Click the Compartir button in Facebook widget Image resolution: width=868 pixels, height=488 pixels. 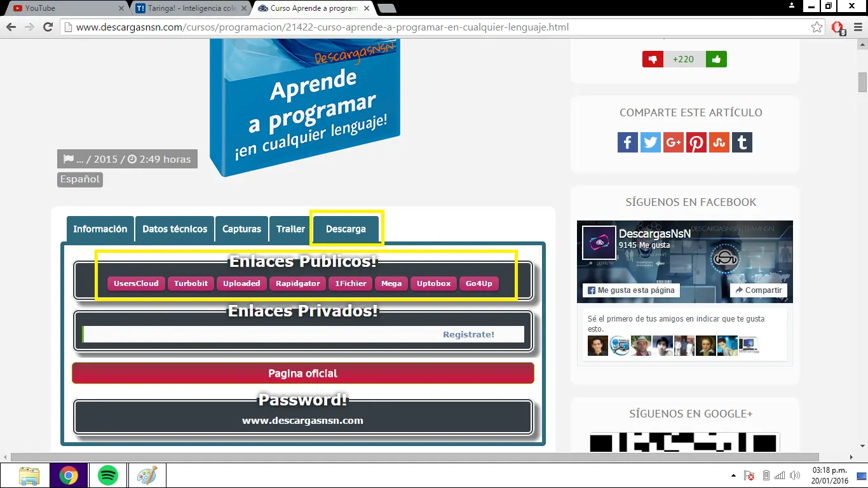coord(759,290)
